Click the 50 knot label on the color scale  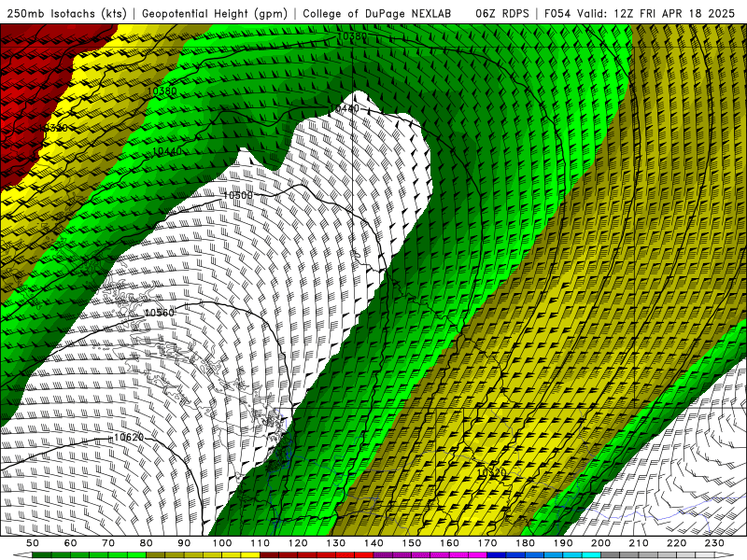(33, 543)
